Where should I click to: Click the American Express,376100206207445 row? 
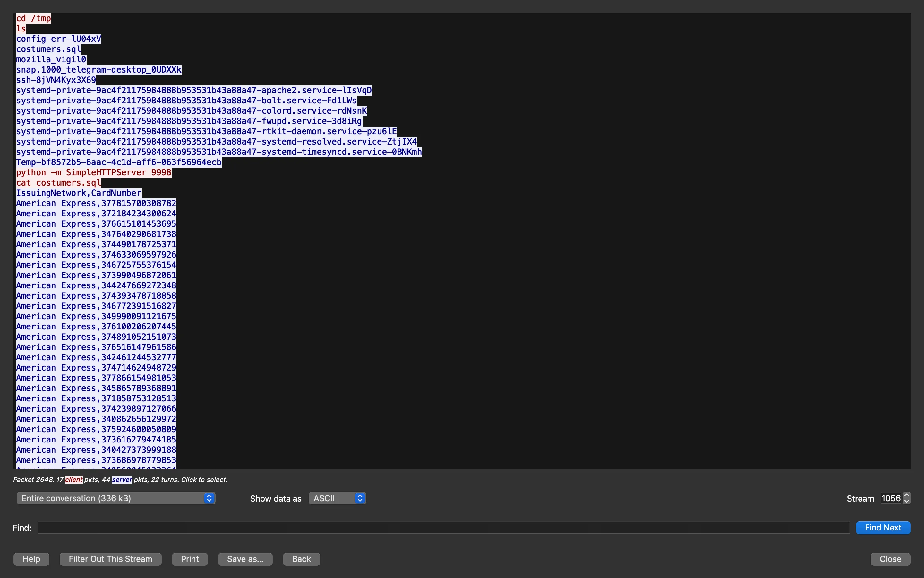click(96, 327)
